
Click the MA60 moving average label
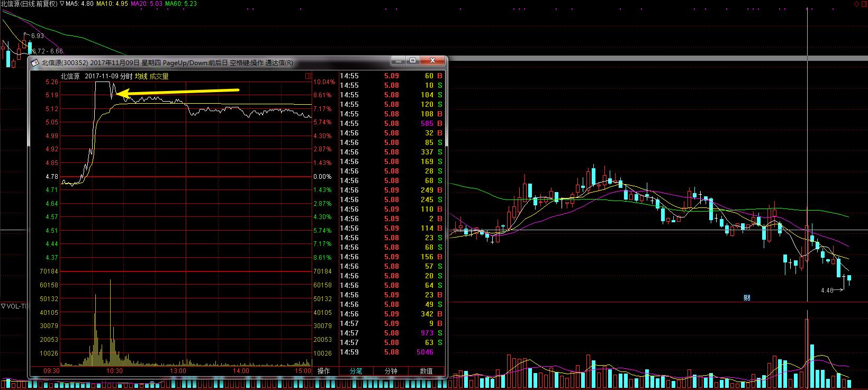[180, 4]
